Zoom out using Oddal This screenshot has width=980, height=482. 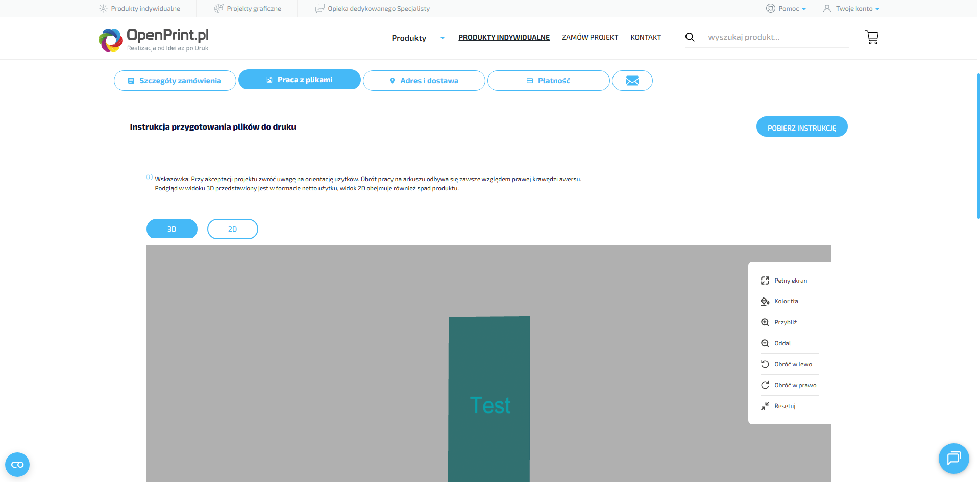pyautogui.click(x=781, y=343)
